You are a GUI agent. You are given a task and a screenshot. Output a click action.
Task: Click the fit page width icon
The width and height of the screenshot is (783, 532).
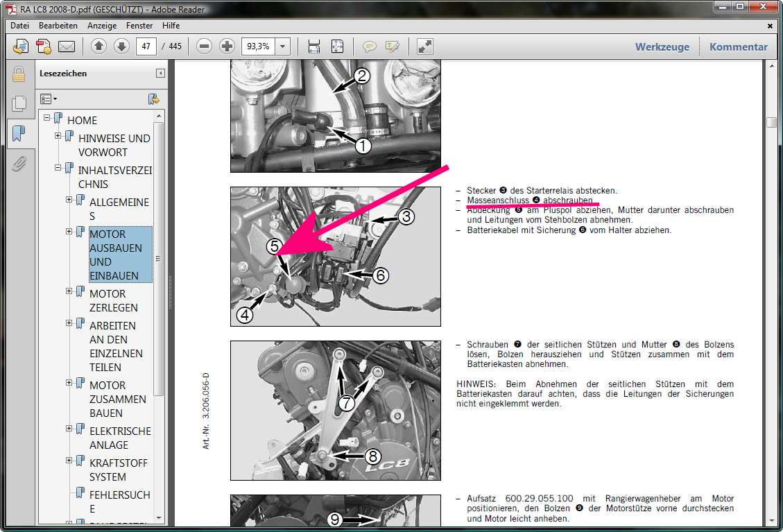pyautogui.click(x=313, y=46)
